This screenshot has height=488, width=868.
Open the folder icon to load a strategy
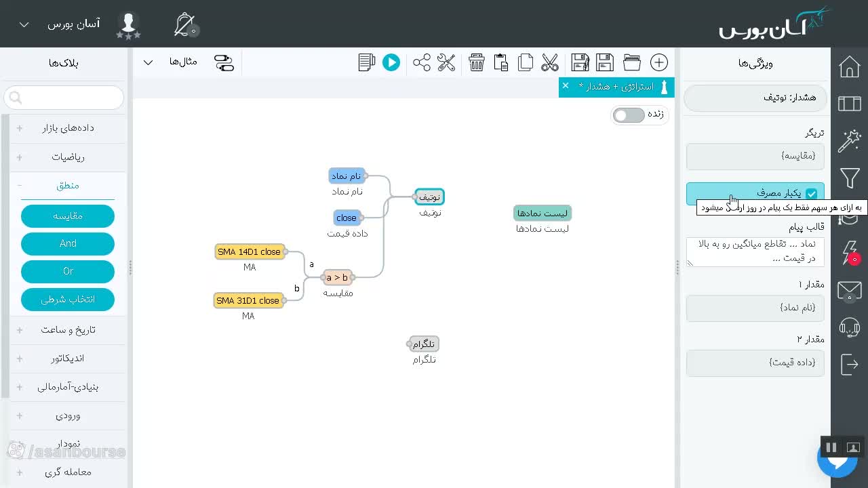coord(632,62)
